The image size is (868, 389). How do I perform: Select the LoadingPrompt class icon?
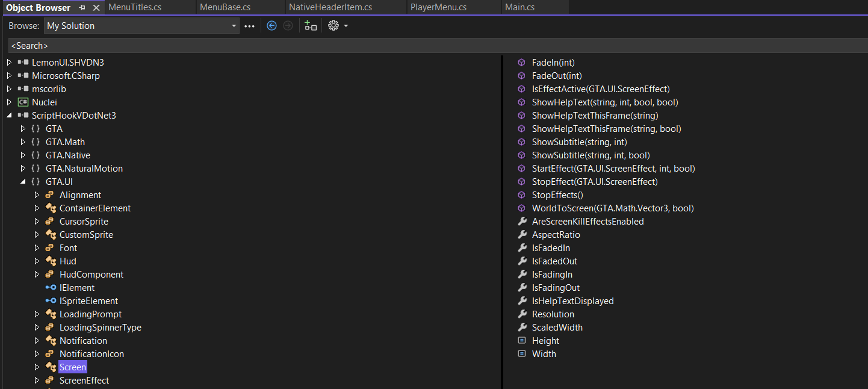[x=51, y=314]
